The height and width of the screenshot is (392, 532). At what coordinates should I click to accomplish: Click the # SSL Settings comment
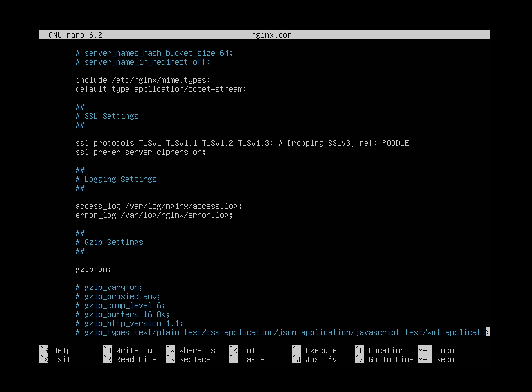pyautogui.click(x=107, y=117)
